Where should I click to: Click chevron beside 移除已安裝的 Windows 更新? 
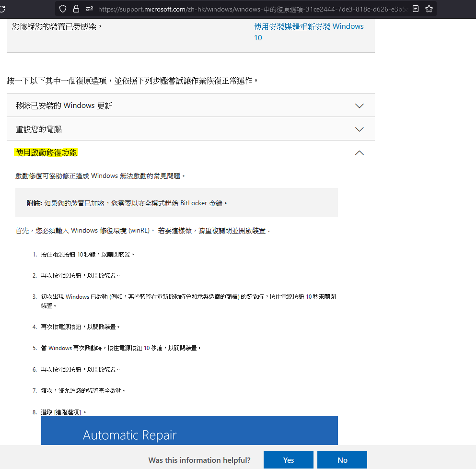pyautogui.click(x=360, y=106)
